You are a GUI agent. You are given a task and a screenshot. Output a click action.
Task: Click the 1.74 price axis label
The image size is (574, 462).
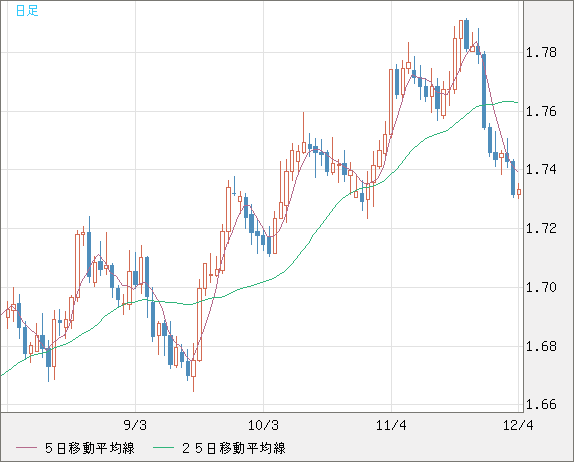point(541,169)
